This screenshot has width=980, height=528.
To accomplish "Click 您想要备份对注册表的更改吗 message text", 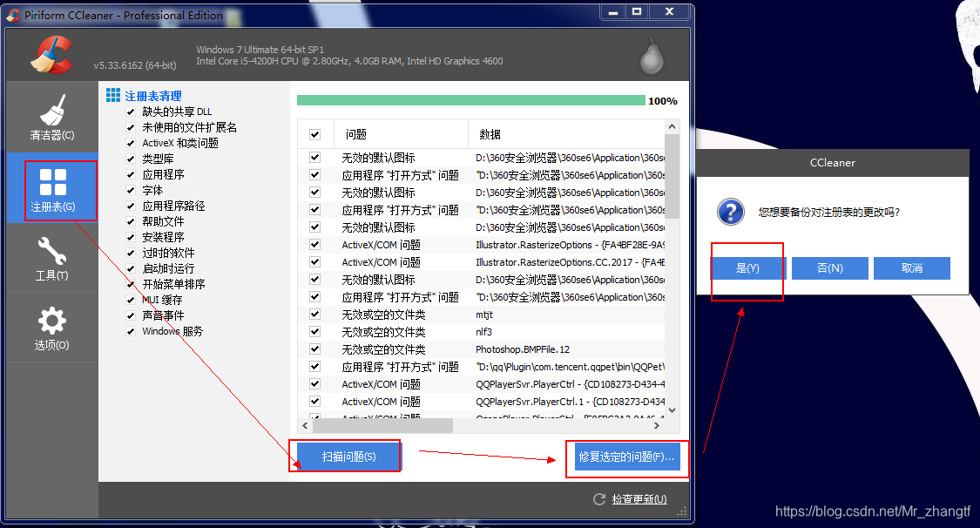I will pos(828,213).
